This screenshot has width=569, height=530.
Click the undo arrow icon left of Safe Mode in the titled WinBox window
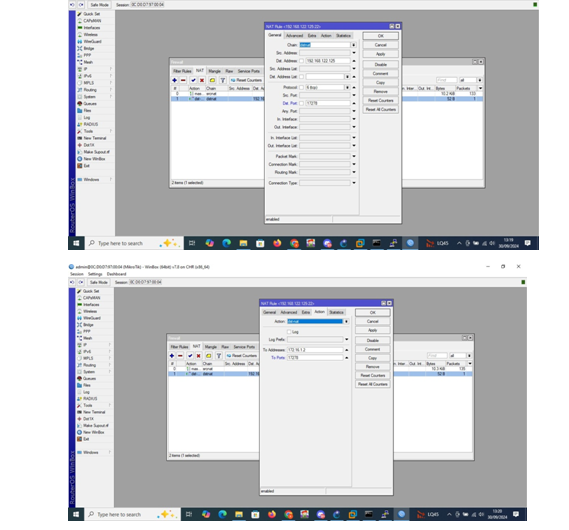click(x=71, y=282)
